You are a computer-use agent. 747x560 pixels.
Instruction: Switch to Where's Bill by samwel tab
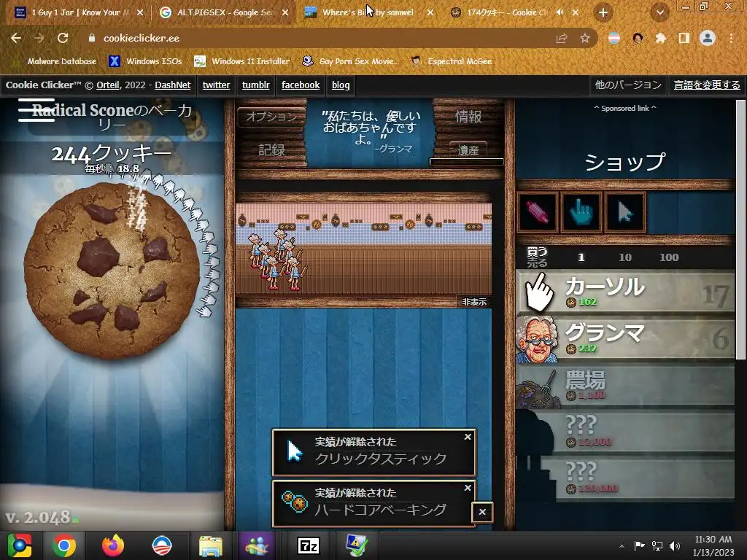pyautogui.click(x=368, y=13)
